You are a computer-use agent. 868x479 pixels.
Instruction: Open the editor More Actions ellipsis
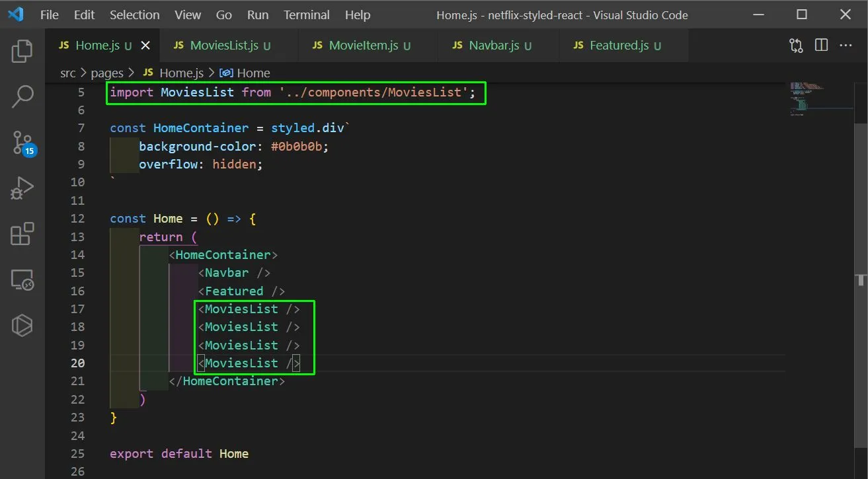(846, 46)
